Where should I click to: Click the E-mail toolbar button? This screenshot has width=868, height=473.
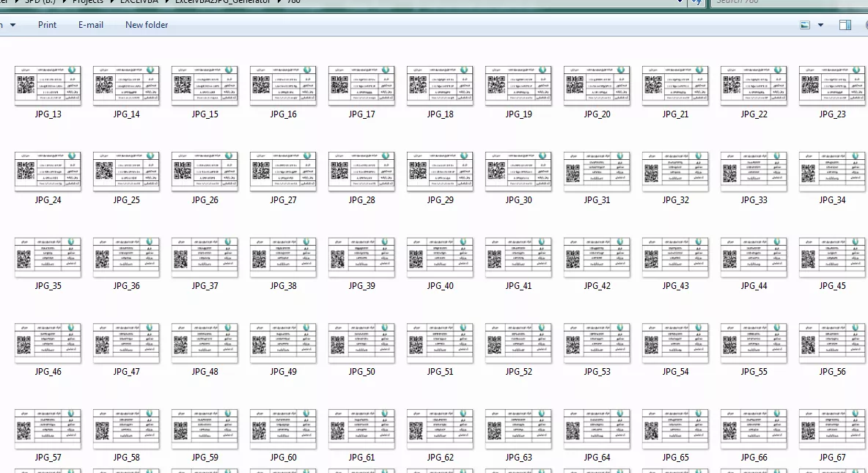click(91, 25)
